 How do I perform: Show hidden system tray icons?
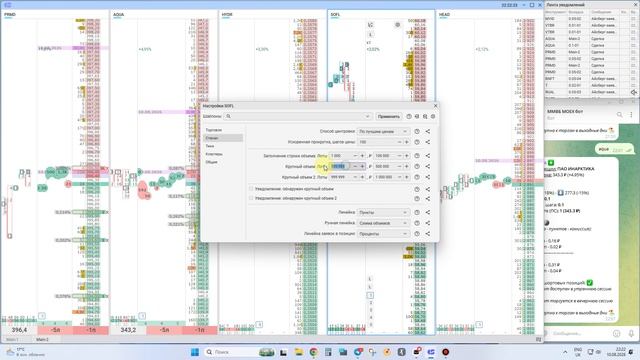[x=565, y=352]
